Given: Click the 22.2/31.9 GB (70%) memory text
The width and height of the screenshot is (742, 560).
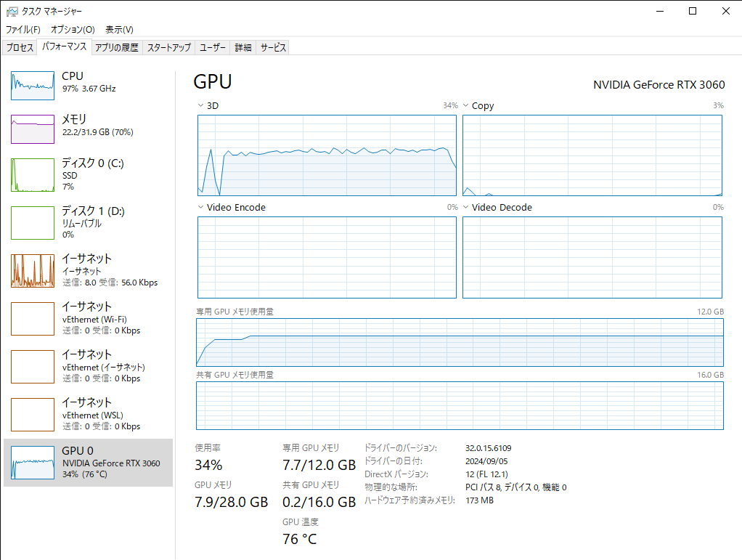Looking at the screenshot, I should (x=97, y=132).
